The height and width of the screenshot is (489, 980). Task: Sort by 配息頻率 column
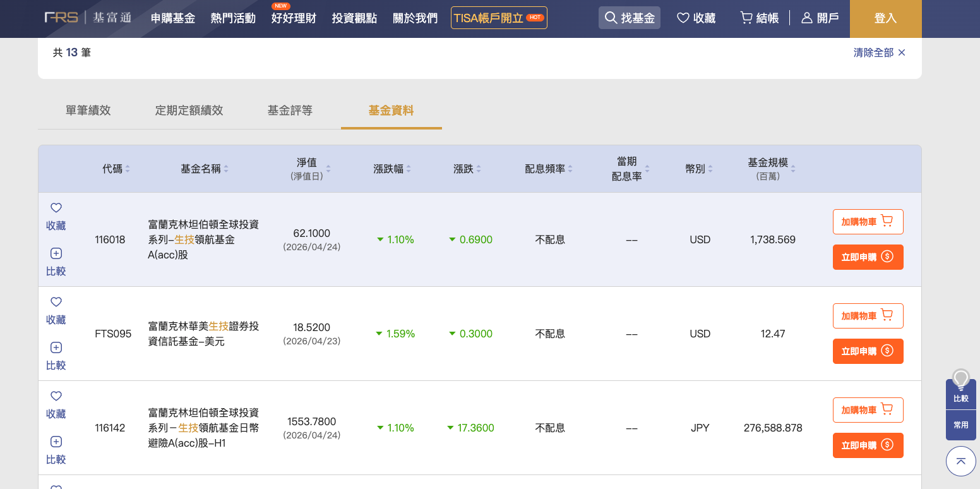(549, 169)
